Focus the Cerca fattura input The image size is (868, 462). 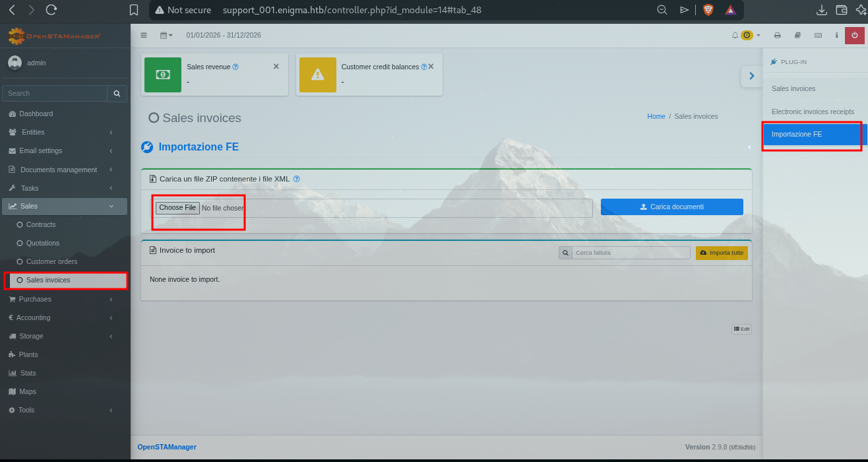631,253
